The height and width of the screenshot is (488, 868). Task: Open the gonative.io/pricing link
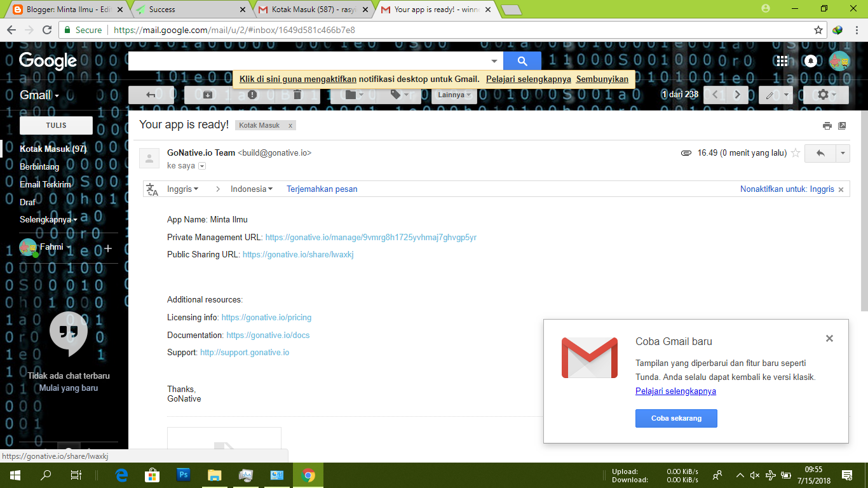[x=266, y=317]
